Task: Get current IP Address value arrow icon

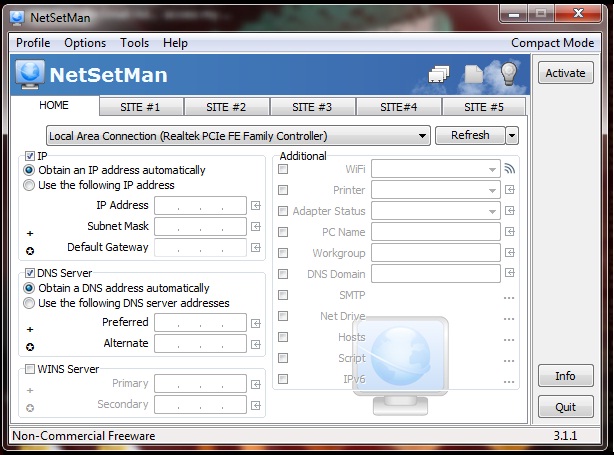Action: click(256, 206)
